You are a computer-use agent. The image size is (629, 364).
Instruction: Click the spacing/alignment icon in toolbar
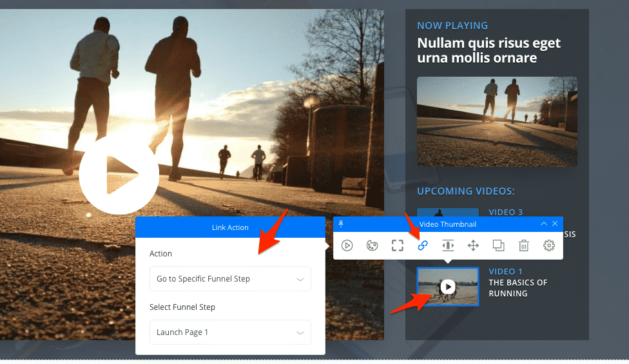pyautogui.click(x=448, y=245)
